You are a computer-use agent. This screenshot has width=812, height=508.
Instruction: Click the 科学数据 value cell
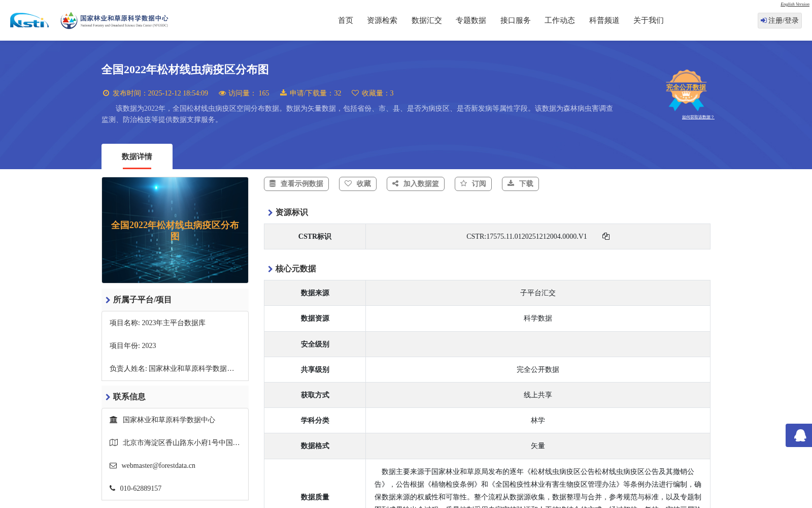click(538, 319)
